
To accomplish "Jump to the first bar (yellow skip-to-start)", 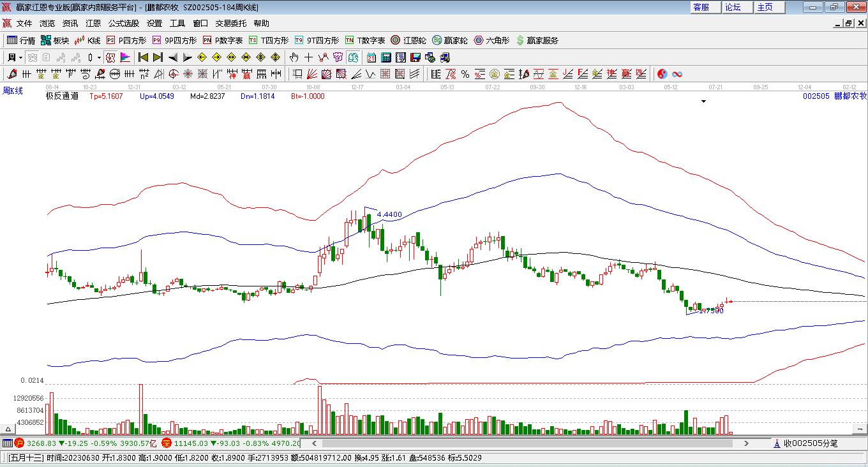I will click(x=144, y=57).
